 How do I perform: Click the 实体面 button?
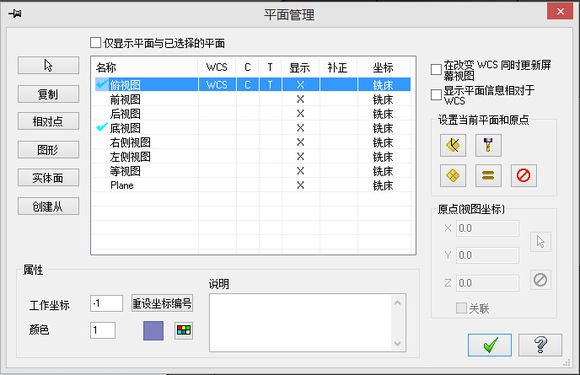click(x=48, y=178)
